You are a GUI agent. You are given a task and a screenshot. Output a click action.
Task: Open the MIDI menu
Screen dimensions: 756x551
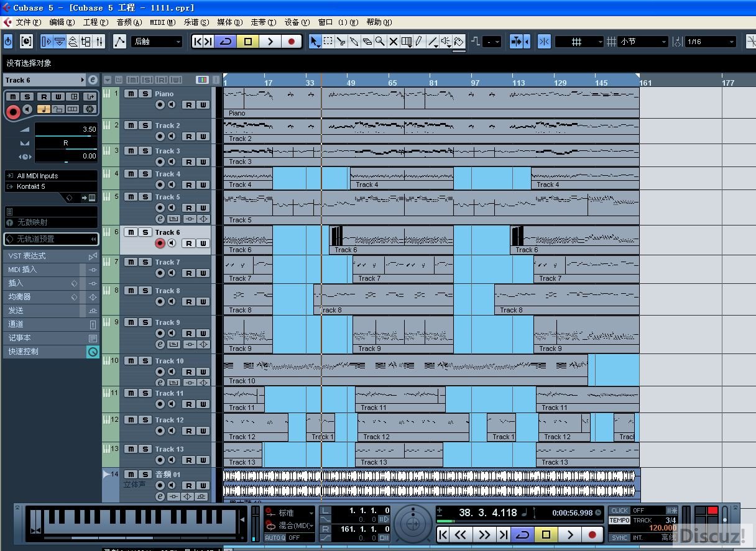pyautogui.click(x=162, y=22)
